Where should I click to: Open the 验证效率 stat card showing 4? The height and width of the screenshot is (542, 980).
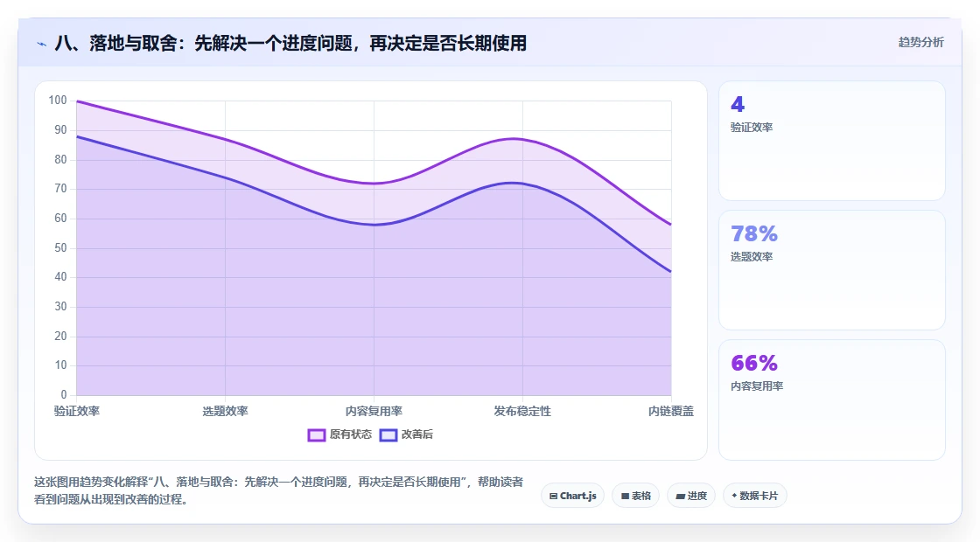(x=832, y=141)
